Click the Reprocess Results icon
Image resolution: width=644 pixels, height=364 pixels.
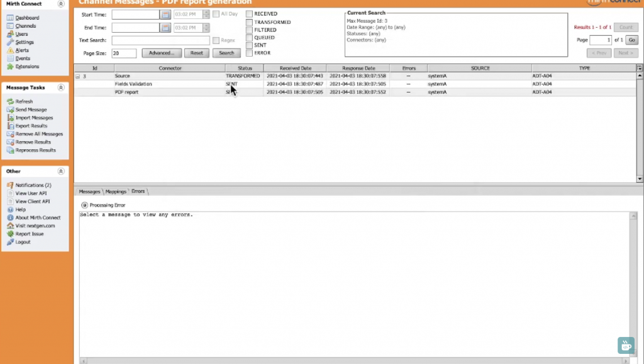(10, 150)
